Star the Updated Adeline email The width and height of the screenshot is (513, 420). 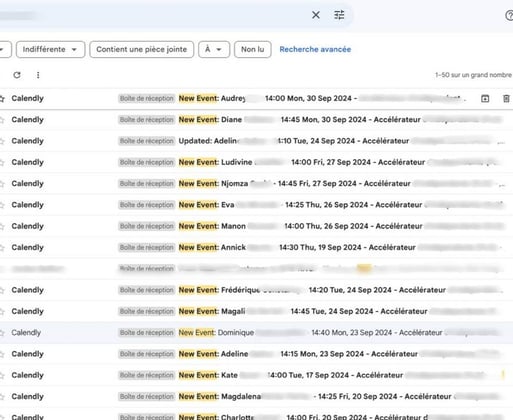coord(2,141)
